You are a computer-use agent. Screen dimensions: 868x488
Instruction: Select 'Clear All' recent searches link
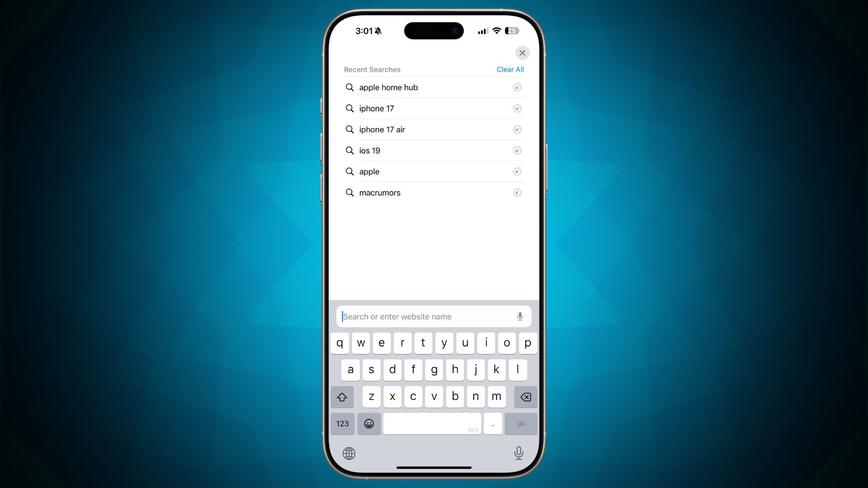point(510,69)
